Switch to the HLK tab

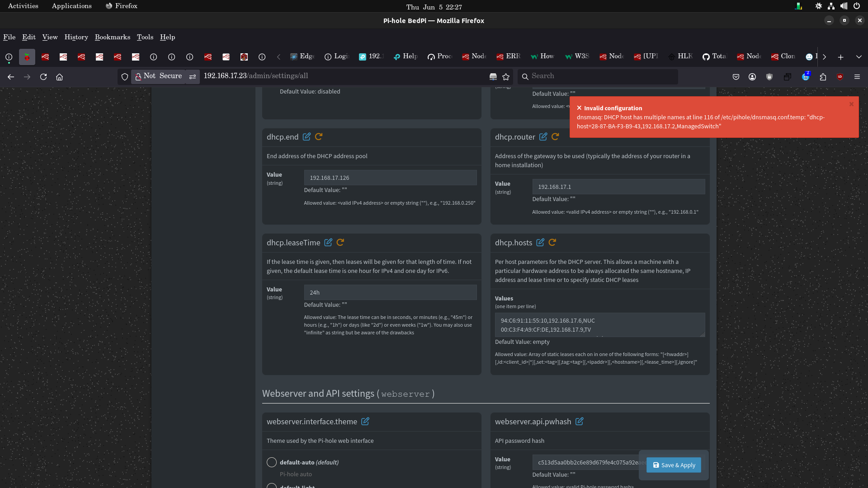pos(681,56)
